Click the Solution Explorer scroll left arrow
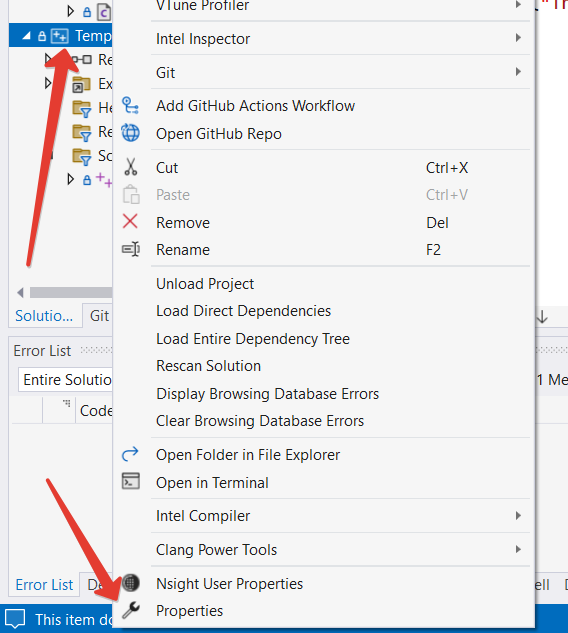The width and height of the screenshot is (568, 633). pos(20,292)
